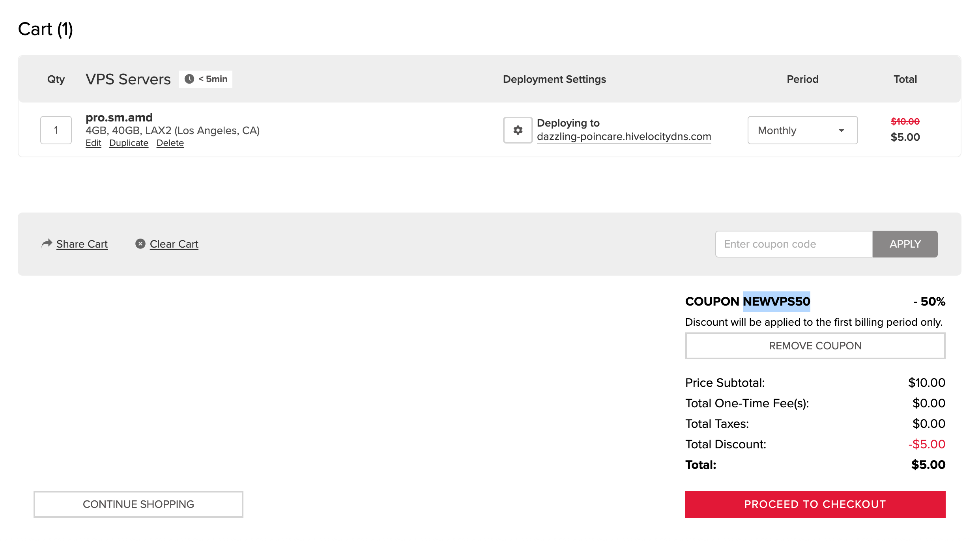Click the Price Subtotal $10.00 value
This screenshot has height=541, width=980.
pos(927,383)
